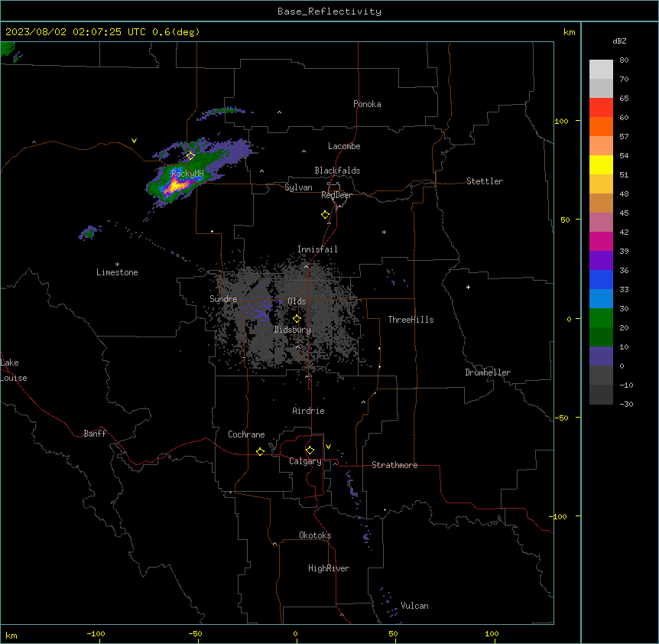659x644 pixels.
Task: Click the yellow diamond marker above Calgary label
Action: (310, 450)
